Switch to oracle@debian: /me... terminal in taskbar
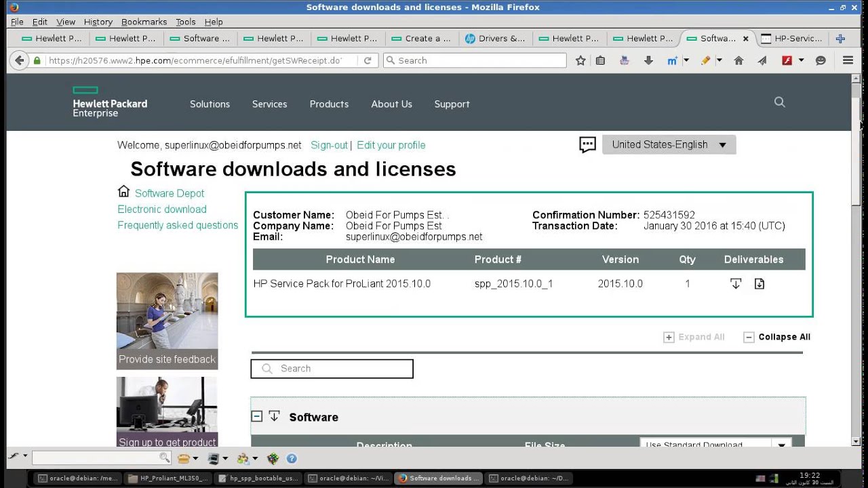The height and width of the screenshot is (488, 868). 79,478
